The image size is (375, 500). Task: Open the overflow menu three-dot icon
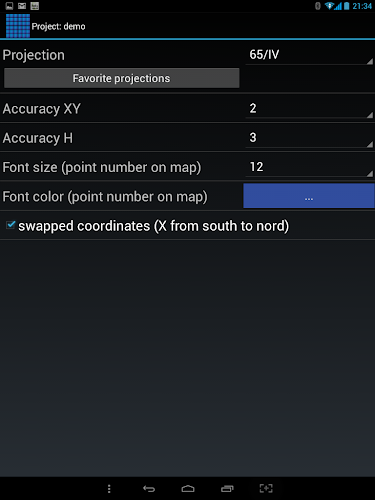(x=109, y=489)
